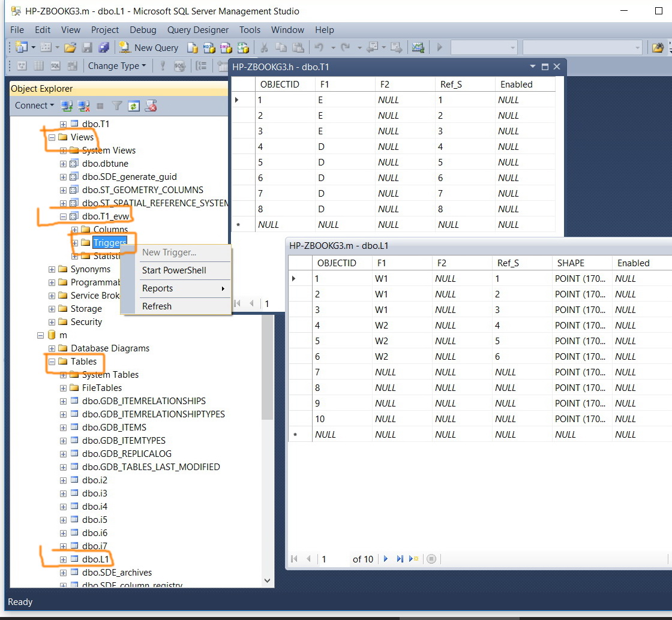672x620 pixels.
Task: Open the Query Designer menu
Action: pyautogui.click(x=197, y=30)
